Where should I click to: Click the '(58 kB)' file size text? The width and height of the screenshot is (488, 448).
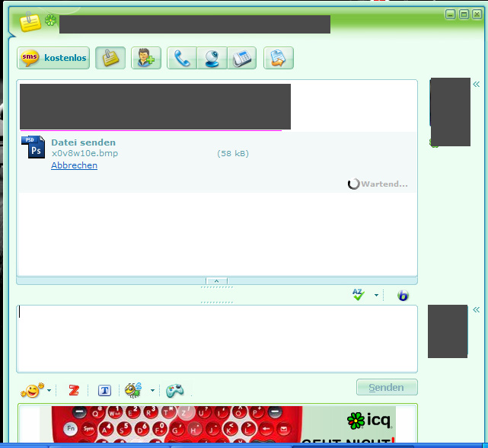pyautogui.click(x=233, y=153)
